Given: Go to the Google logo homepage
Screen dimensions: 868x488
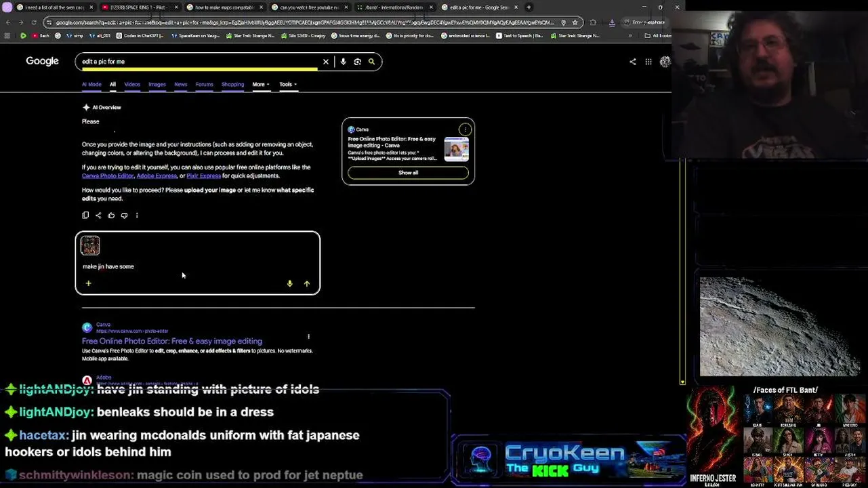Looking at the screenshot, I should (x=42, y=61).
